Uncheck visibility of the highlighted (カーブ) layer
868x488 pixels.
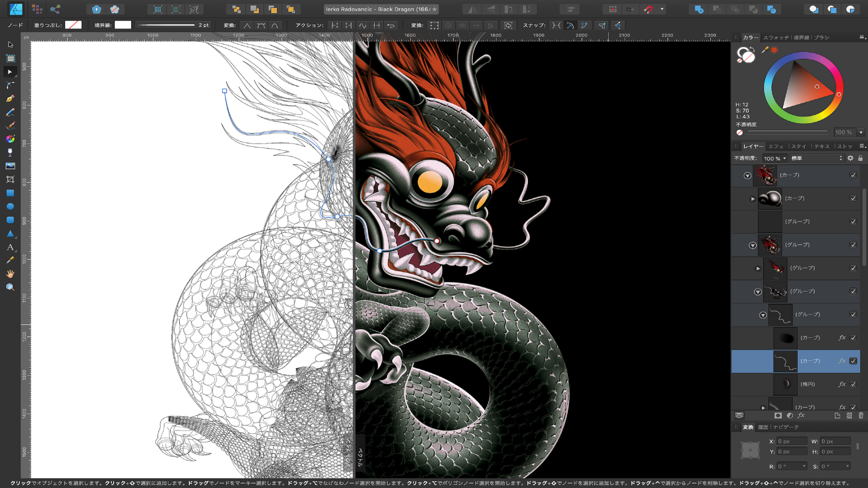(853, 361)
